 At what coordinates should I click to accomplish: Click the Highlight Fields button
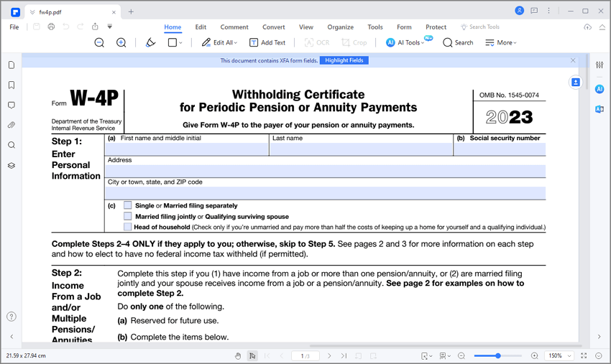[x=344, y=60]
